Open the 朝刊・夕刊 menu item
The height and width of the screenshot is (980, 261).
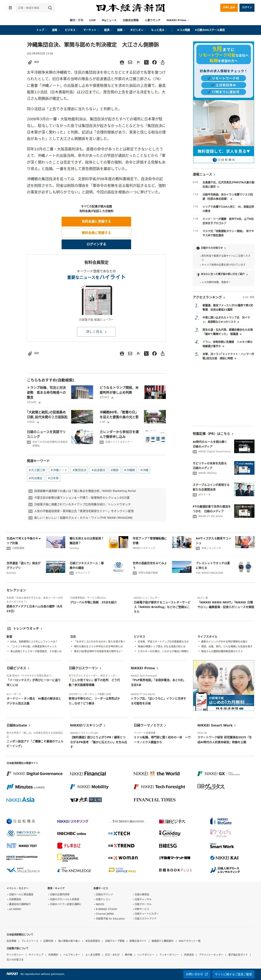click(x=76, y=20)
